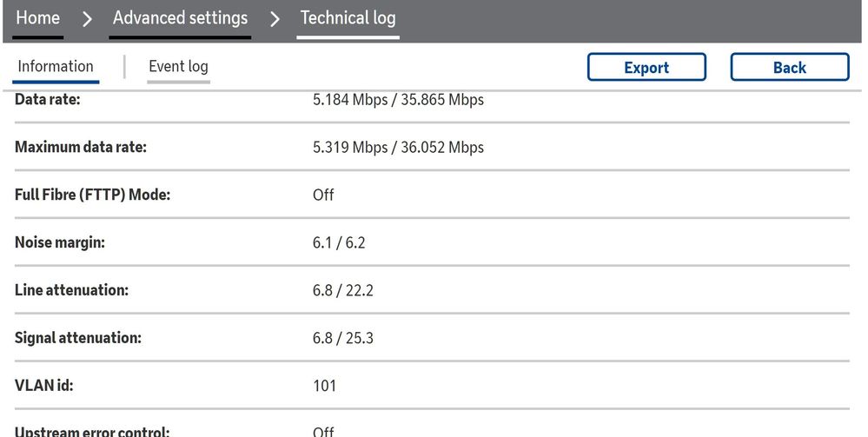This screenshot has height=437, width=868.
Task: Click the chevron before Technical log
Action: [275, 19]
